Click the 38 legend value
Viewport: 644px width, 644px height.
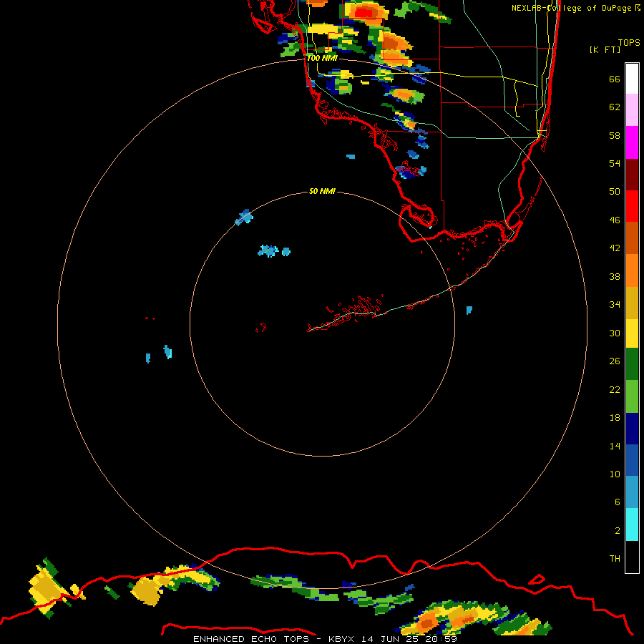tap(615, 276)
